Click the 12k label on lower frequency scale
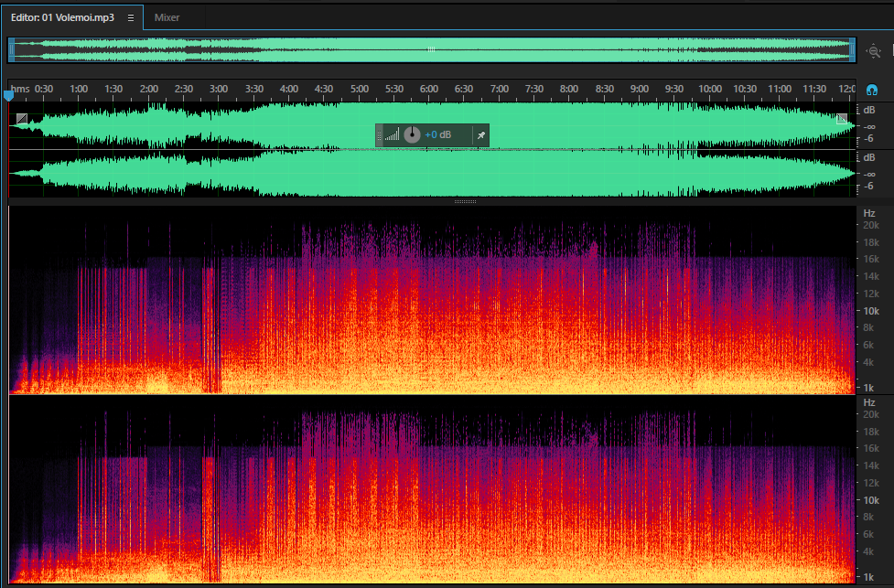Image resolution: width=894 pixels, height=588 pixels. [871, 483]
